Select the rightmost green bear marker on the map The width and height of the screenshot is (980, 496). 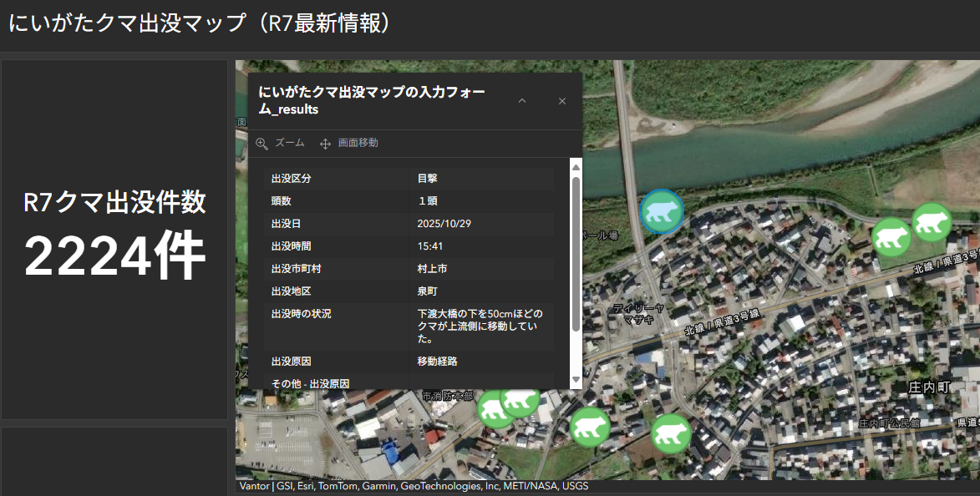931,223
